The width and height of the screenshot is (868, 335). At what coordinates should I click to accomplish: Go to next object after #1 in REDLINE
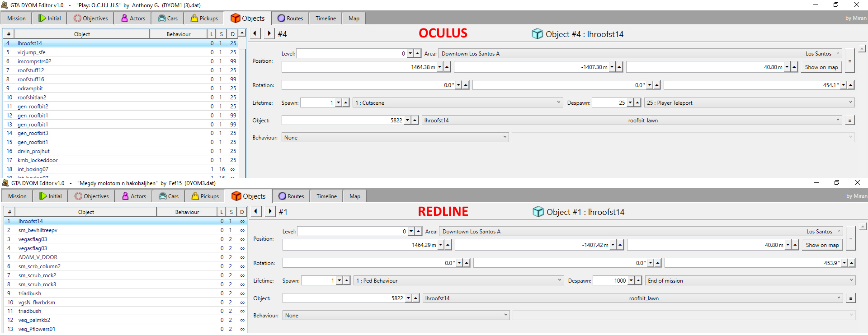pyautogui.click(x=270, y=211)
